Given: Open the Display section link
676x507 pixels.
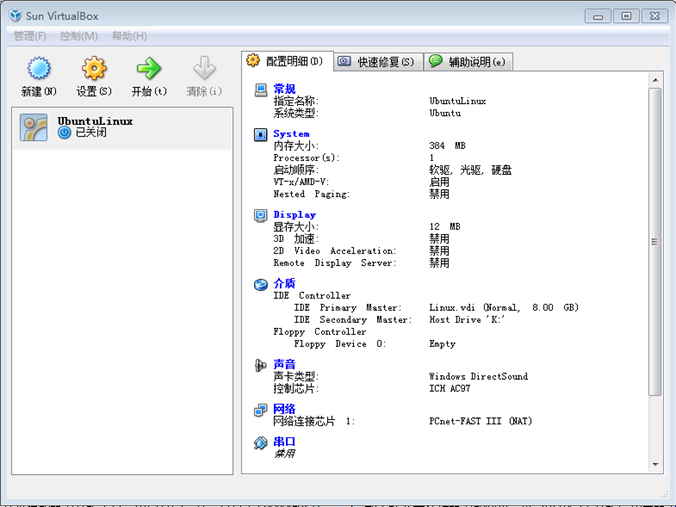Looking at the screenshot, I should click(294, 215).
